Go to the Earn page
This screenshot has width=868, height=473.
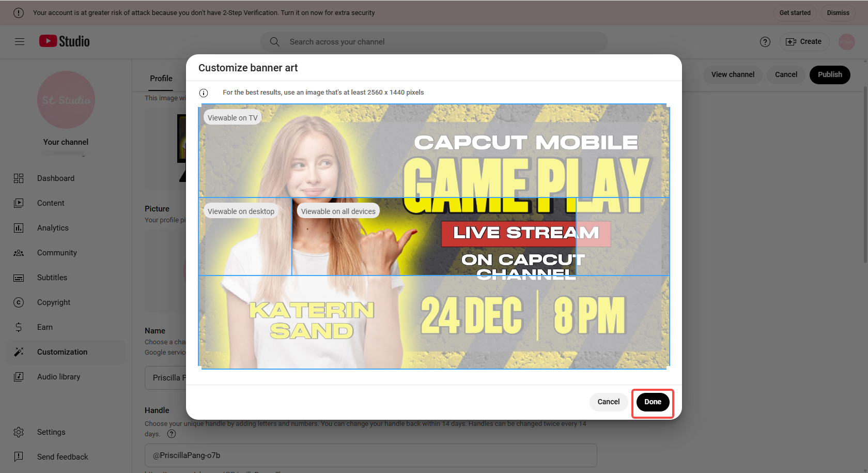(x=66, y=327)
